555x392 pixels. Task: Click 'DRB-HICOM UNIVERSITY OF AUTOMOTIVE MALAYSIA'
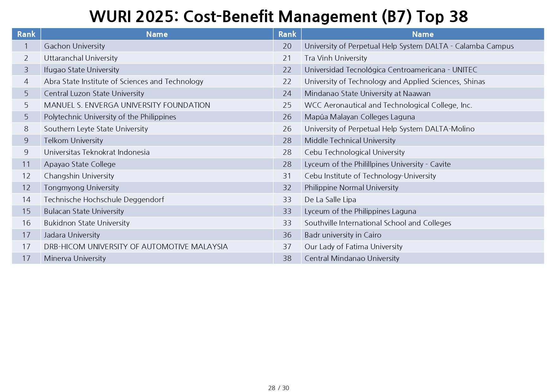[x=136, y=247]
